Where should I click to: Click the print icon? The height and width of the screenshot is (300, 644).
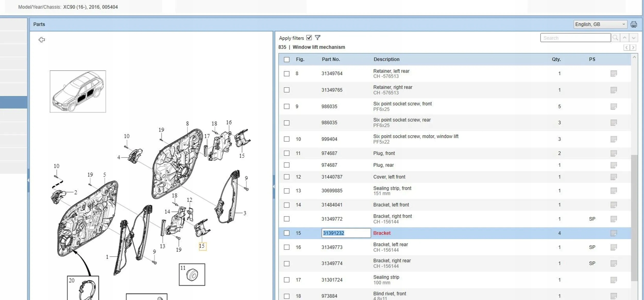pyautogui.click(x=633, y=25)
